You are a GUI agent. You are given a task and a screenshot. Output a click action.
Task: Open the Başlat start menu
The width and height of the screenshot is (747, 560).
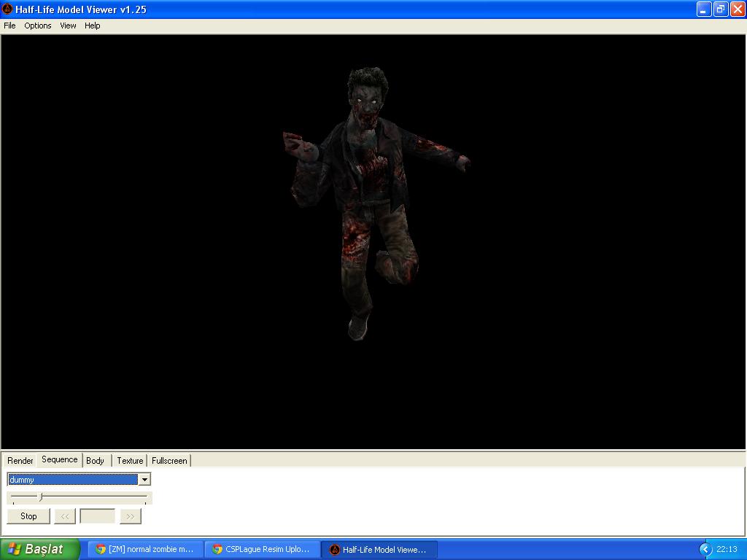point(40,549)
